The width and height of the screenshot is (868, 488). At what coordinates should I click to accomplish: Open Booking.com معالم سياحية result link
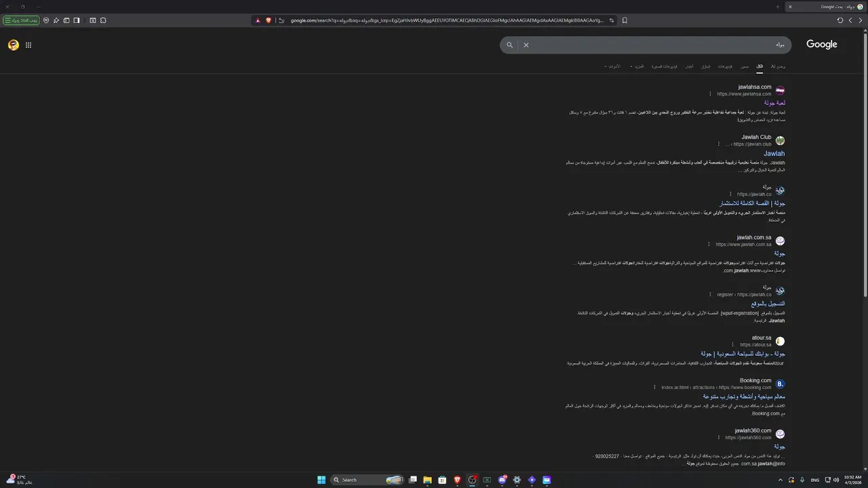744,396
